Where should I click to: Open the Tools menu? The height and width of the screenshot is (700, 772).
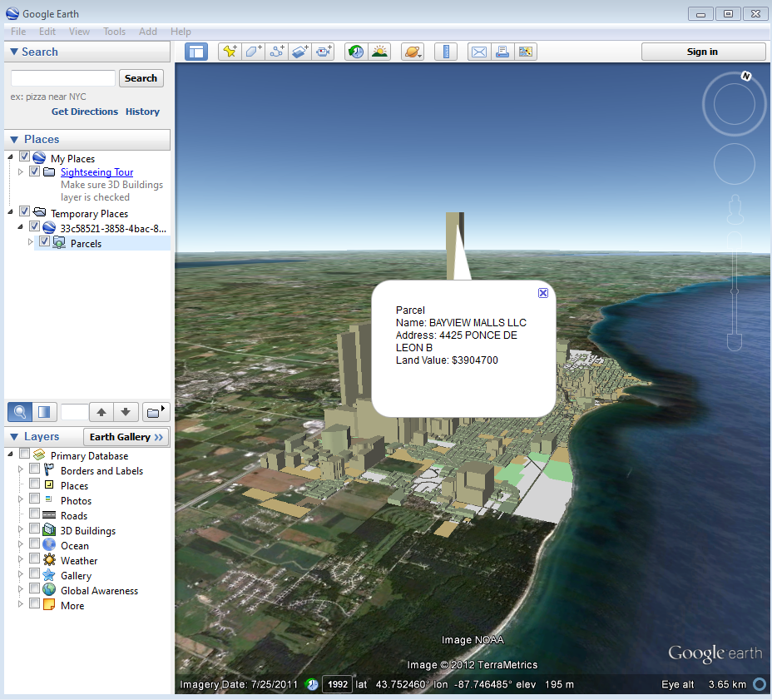pos(114,32)
